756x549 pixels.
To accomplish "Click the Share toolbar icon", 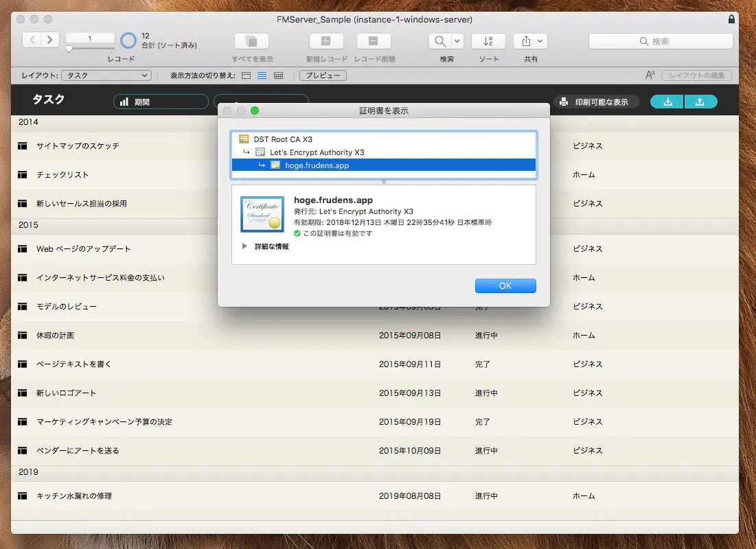I will [526, 41].
